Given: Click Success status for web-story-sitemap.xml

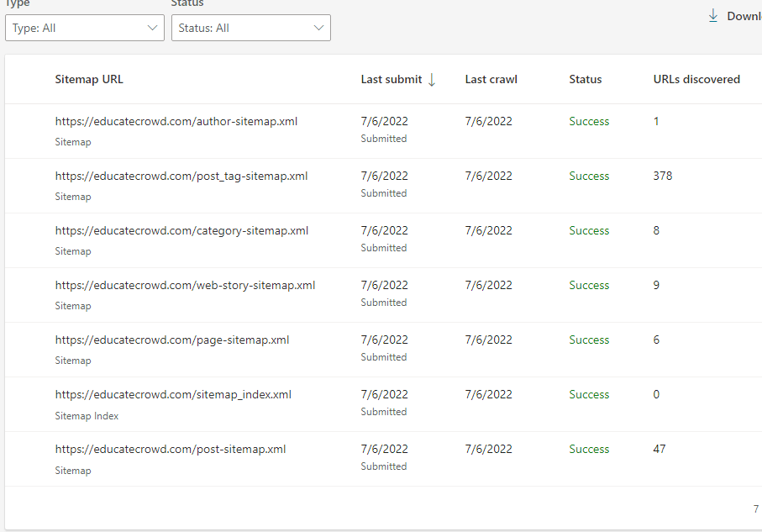Looking at the screenshot, I should 589,285.
